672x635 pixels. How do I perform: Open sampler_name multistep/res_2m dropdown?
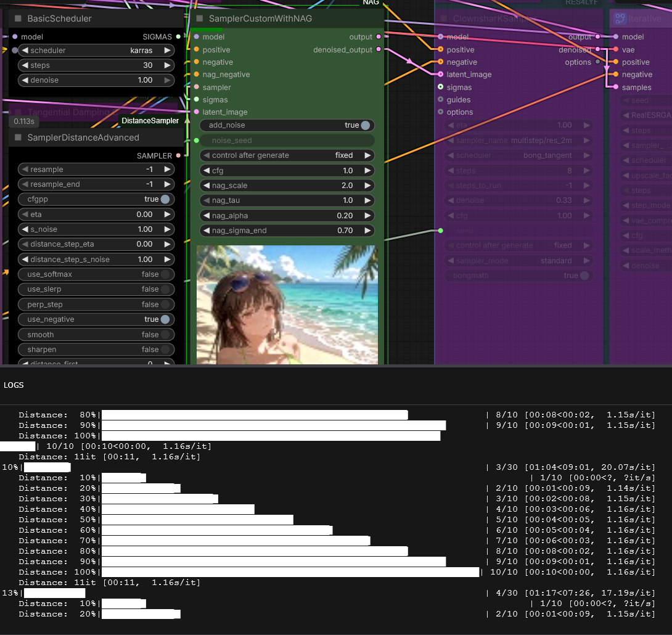[x=518, y=141]
